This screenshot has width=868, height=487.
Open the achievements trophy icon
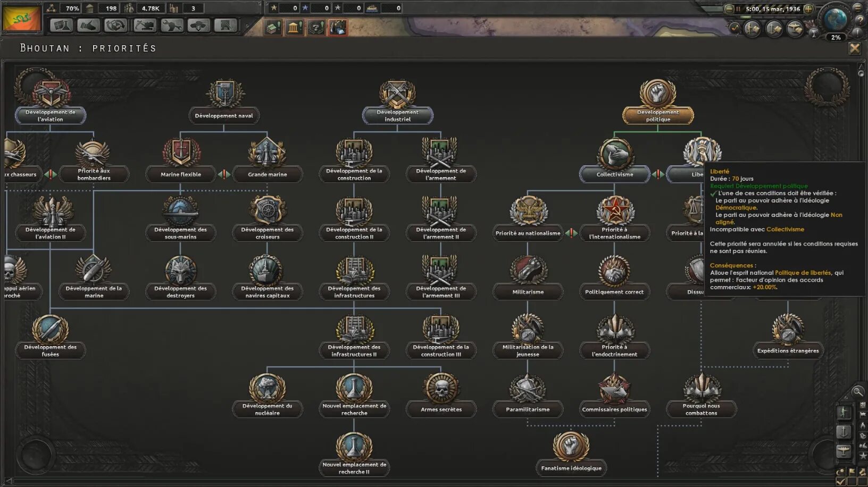(x=814, y=32)
